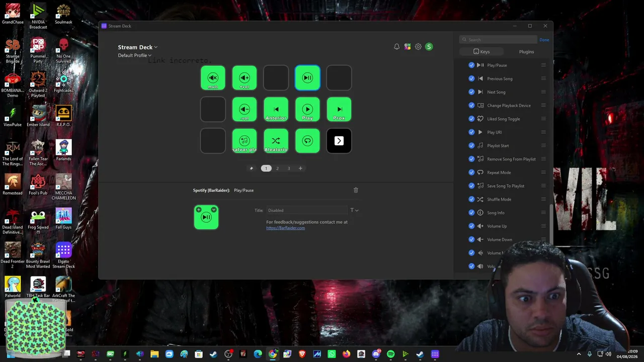The width and height of the screenshot is (644, 362).
Task: Select the 'Save Song To Playlist' action label
Action: coord(506,186)
